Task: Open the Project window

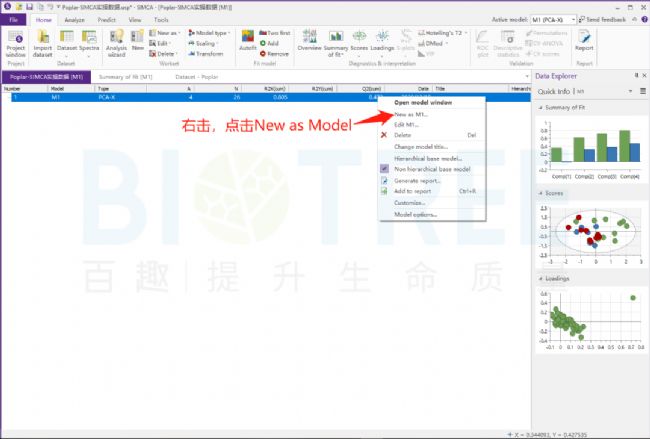Action: point(16,44)
